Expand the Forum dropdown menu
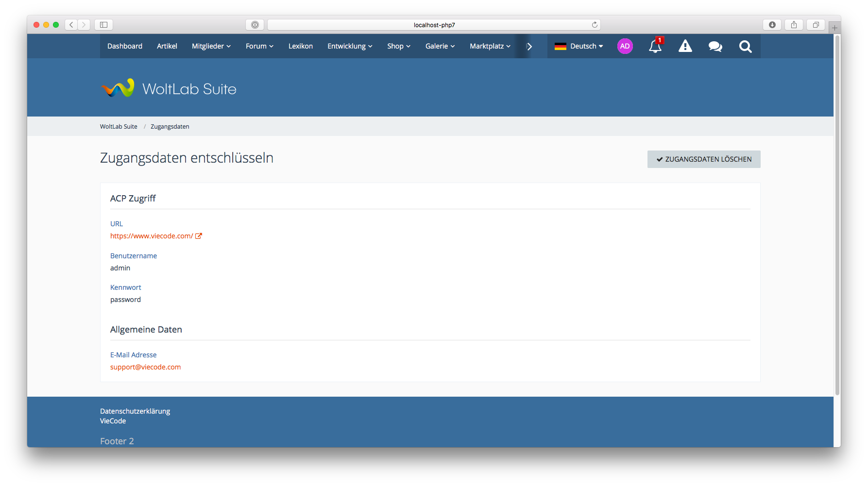Image resolution: width=868 pixels, height=486 pixels. (x=259, y=47)
